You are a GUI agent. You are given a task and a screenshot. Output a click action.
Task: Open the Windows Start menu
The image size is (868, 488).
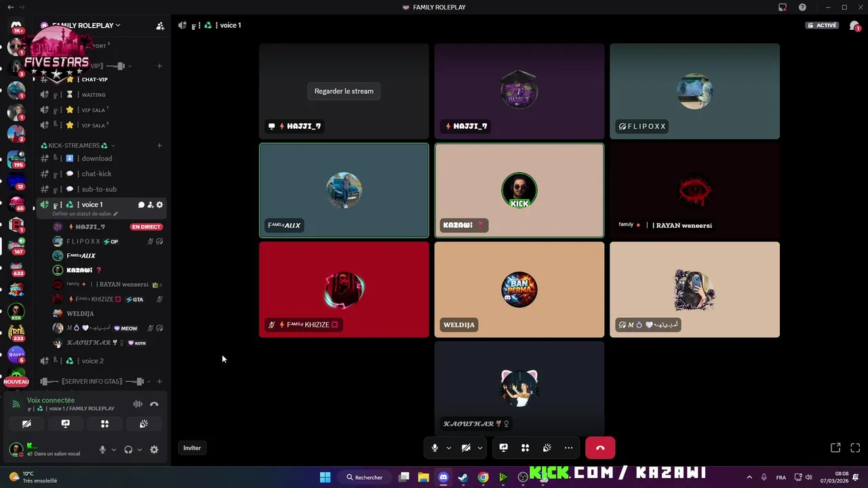325,477
